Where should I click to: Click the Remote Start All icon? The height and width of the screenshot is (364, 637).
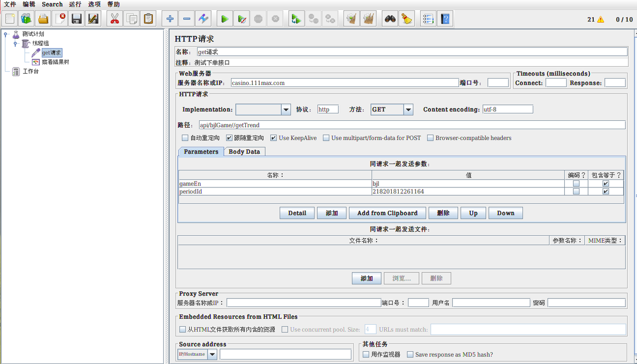297,19
